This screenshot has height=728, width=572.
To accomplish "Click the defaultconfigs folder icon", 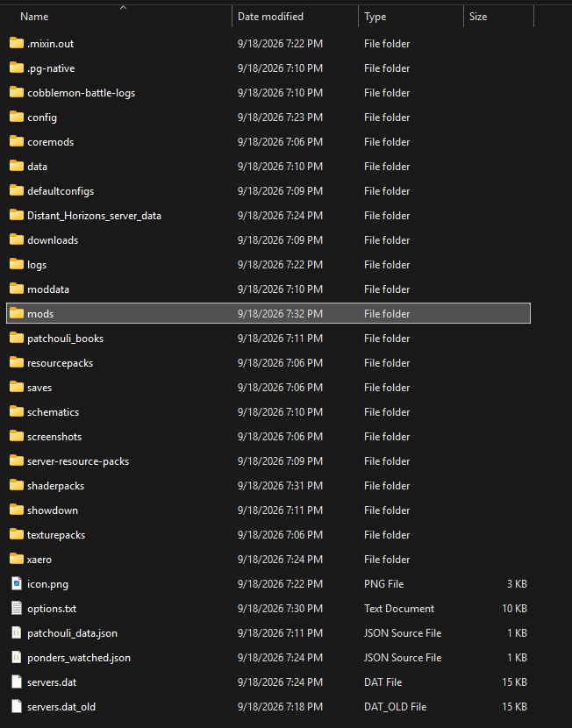I will [17, 191].
